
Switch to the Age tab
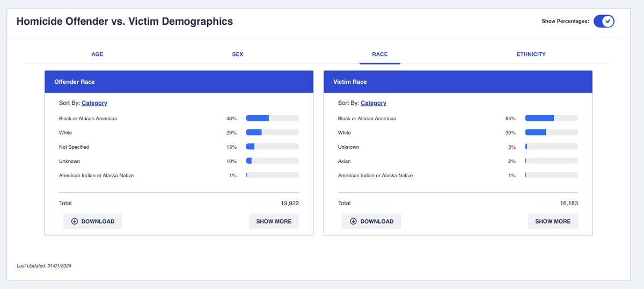coord(97,54)
